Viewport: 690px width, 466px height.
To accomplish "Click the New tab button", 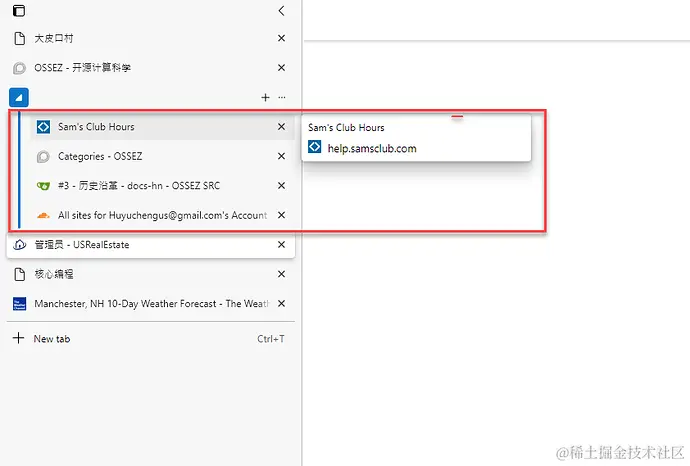I will coord(150,339).
